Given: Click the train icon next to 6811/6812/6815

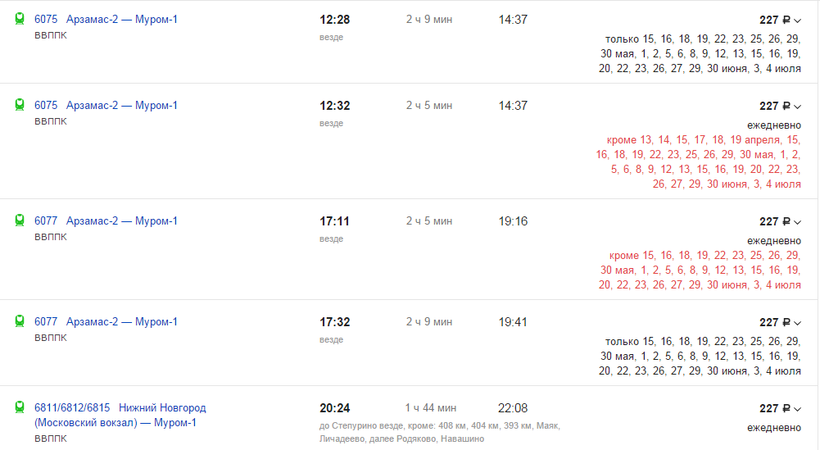Looking at the screenshot, I should pos(20,408).
